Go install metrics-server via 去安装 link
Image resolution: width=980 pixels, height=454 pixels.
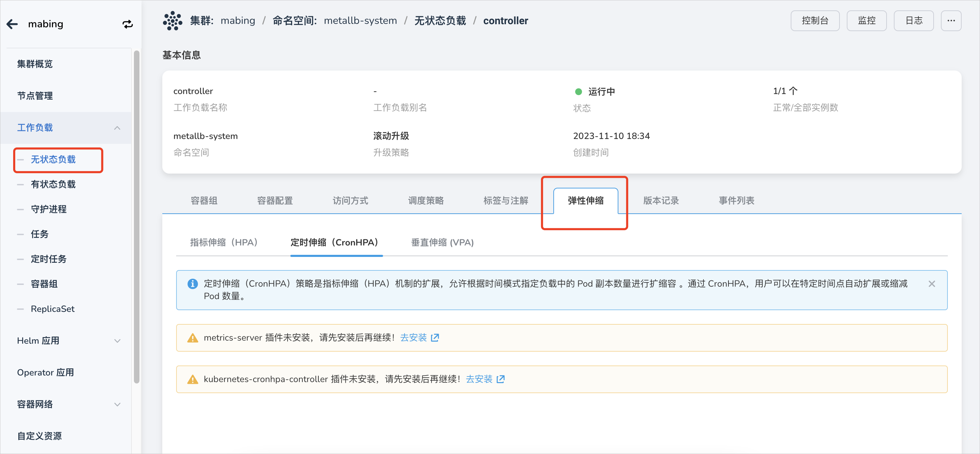point(413,338)
